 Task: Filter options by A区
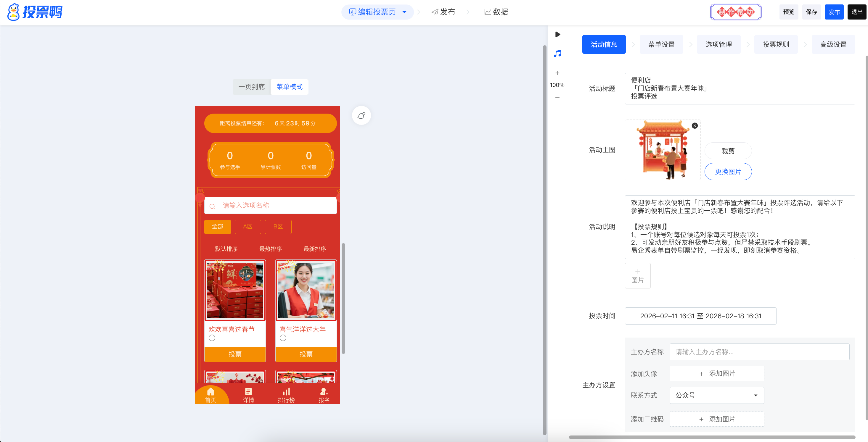248,227
